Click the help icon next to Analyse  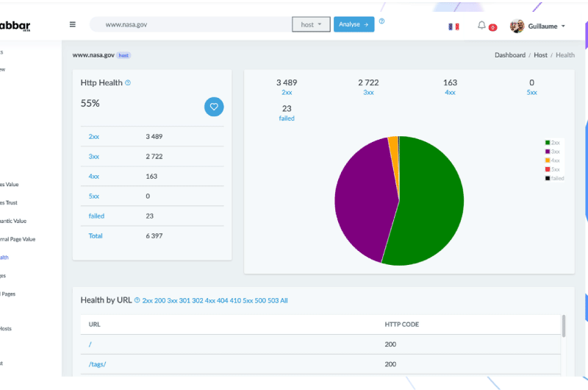click(381, 21)
